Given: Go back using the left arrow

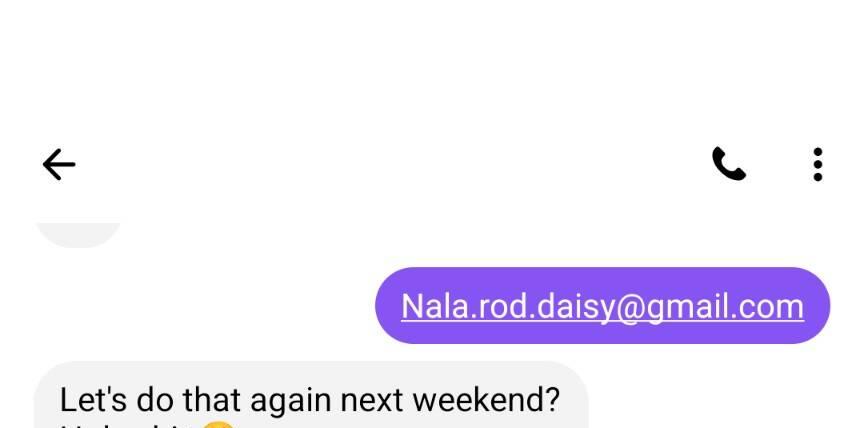Looking at the screenshot, I should coord(59,164).
